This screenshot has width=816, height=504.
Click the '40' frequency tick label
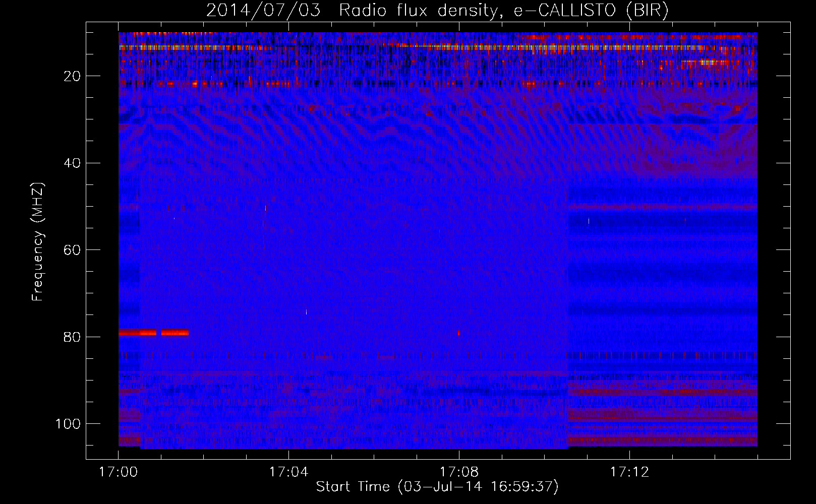[73, 163]
